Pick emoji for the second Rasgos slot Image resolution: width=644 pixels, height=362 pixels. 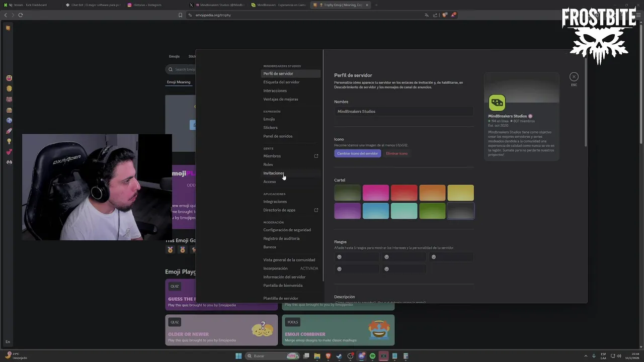pyautogui.click(x=386, y=257)
